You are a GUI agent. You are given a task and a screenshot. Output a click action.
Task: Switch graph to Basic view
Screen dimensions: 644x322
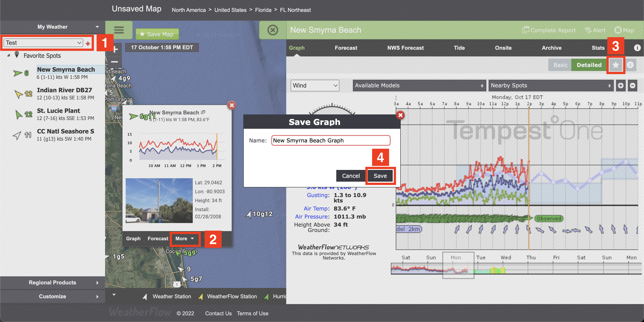pyautogui.click(x=560, y=65)
